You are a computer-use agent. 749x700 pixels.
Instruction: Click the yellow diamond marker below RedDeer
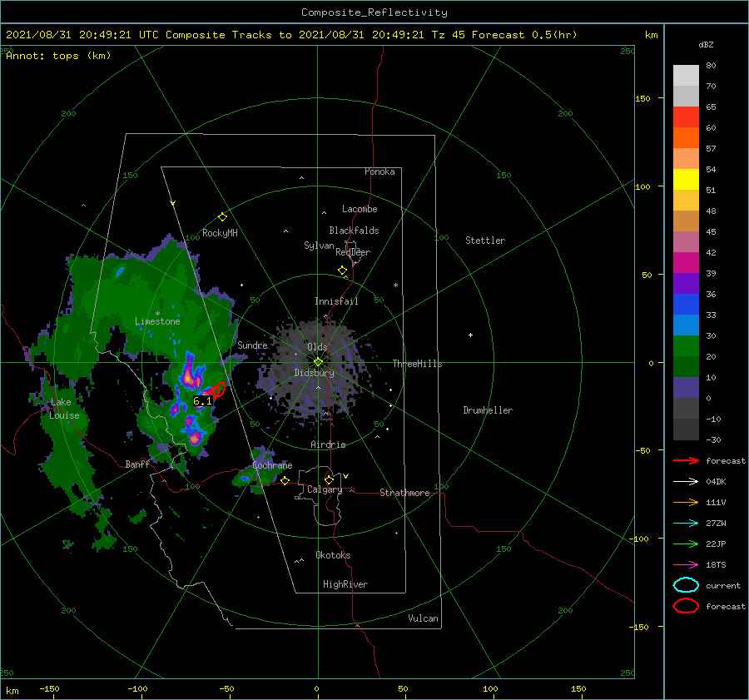343,271
